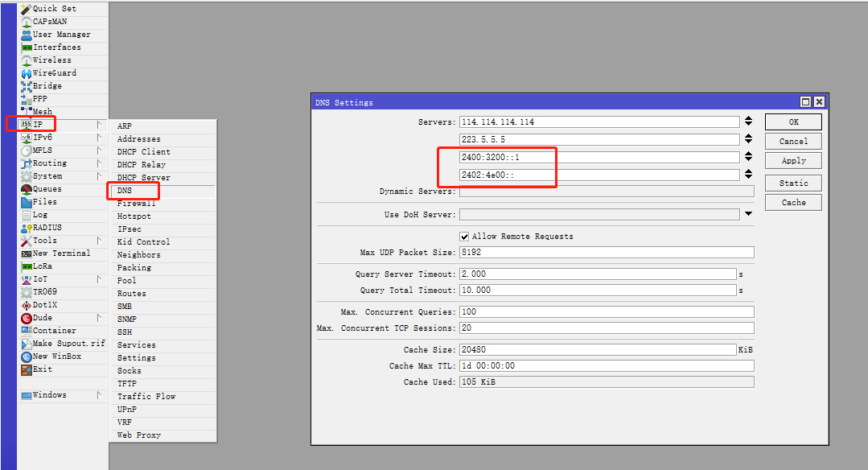Click Apply in DNS Settings
The image size is (868, 470).
pos(793,160)
